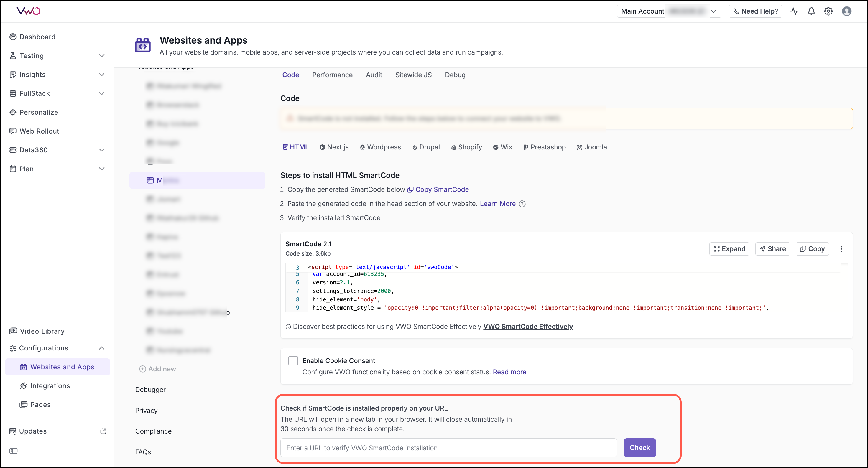Expand the Data360 menu chevron
The height and width of the screenshot is (468, 868).
(101, 150)
